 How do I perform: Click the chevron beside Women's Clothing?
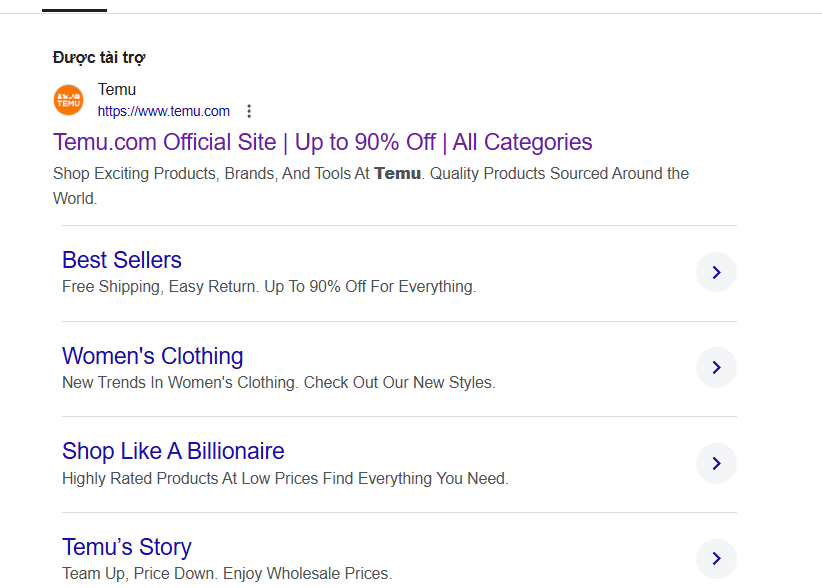point(716,368)
